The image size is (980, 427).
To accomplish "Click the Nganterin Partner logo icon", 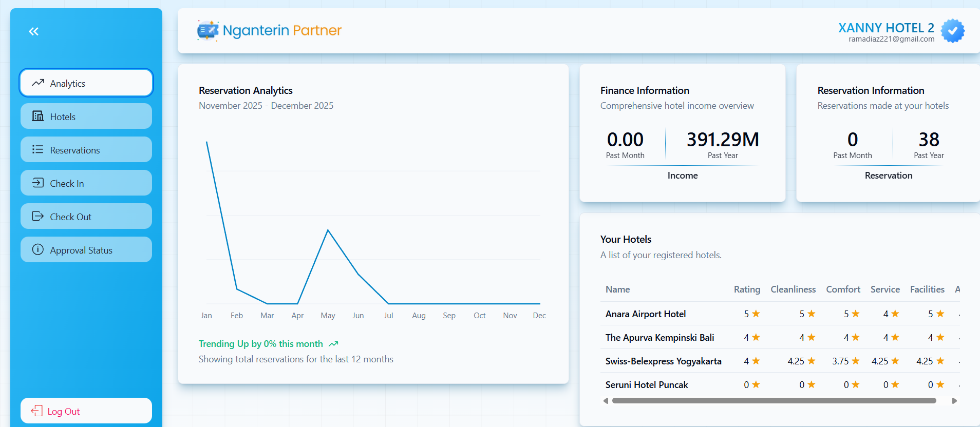I will [x=208, y=31].
